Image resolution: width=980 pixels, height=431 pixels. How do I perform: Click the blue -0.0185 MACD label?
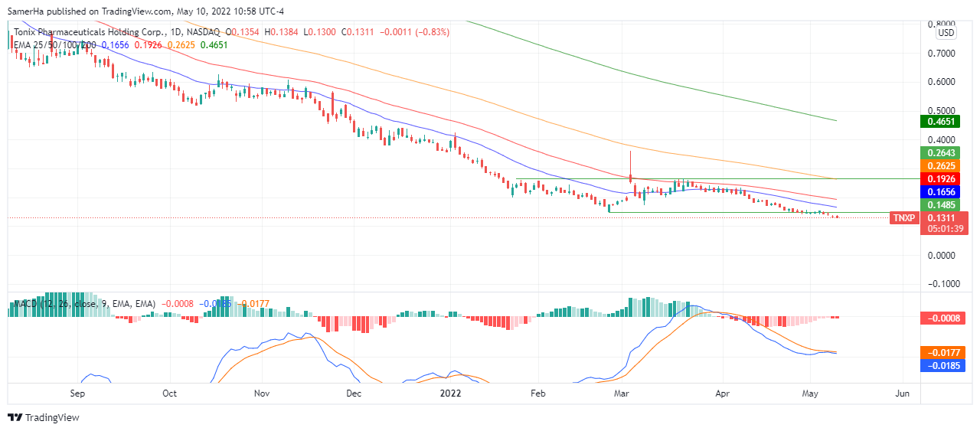pos(942,366)
